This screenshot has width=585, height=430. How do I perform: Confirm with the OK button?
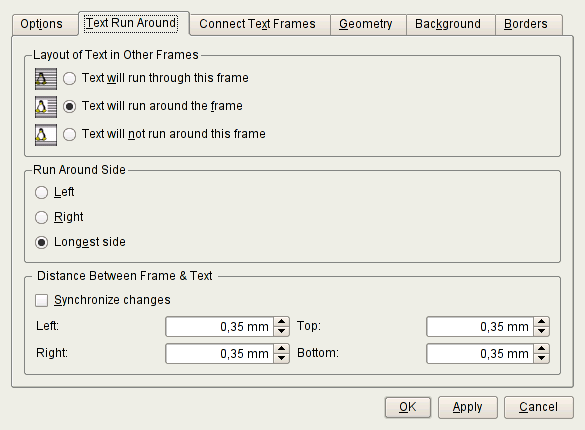coord(408,407)
